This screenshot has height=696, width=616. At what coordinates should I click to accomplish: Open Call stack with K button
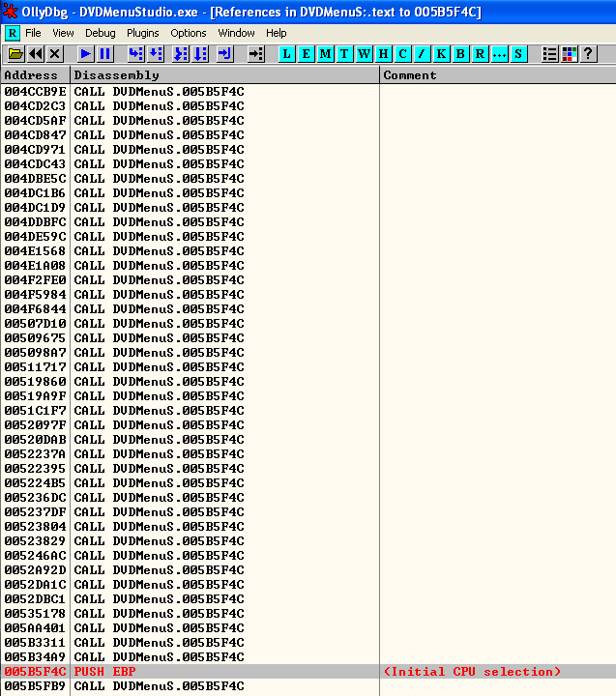(441, 54)
